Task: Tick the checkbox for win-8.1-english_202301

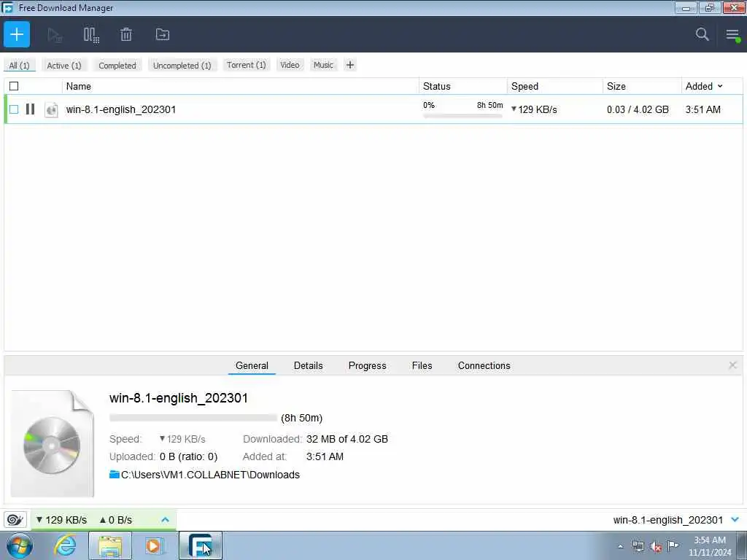Action: (14, 109)
